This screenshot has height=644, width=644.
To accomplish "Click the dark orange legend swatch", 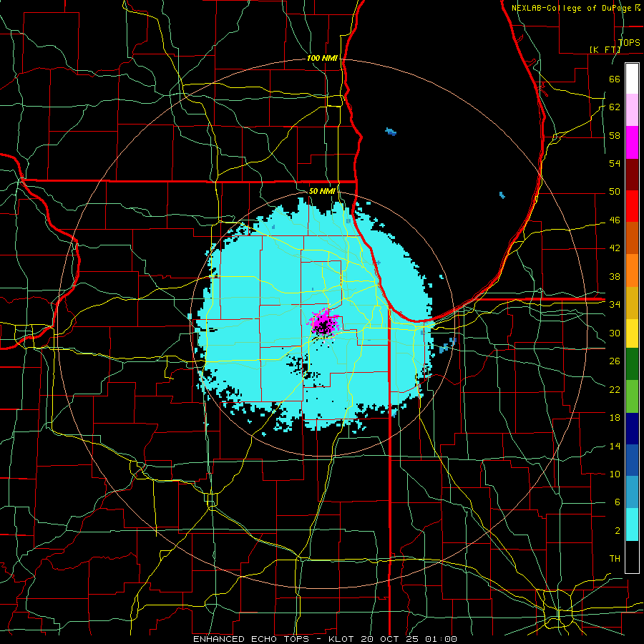I will [632, 238].
